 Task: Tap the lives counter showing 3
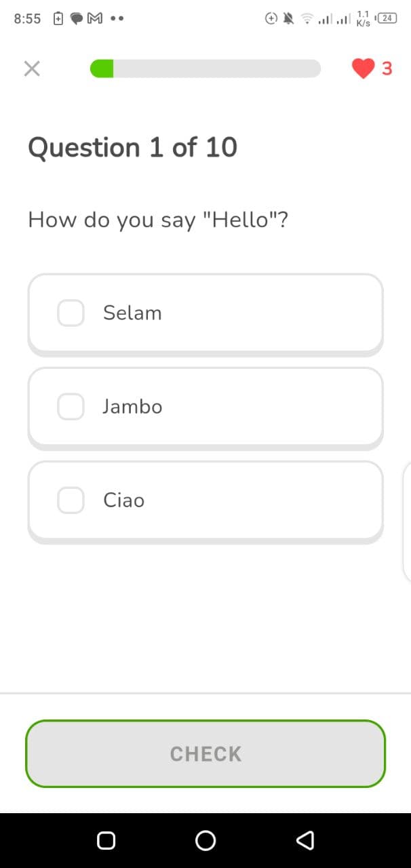(x=387, y=68)
